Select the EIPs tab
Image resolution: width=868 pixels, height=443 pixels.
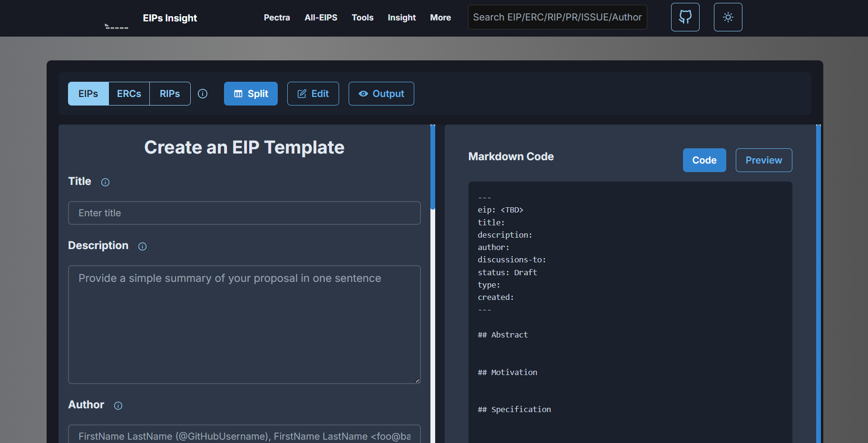(x=88, y=94)
